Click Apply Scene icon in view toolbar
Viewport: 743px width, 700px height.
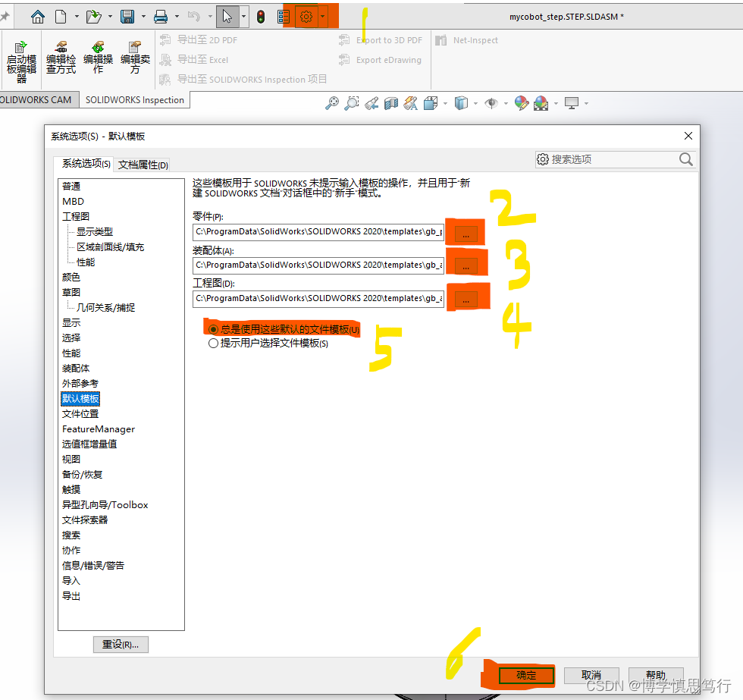pos(541,103)
